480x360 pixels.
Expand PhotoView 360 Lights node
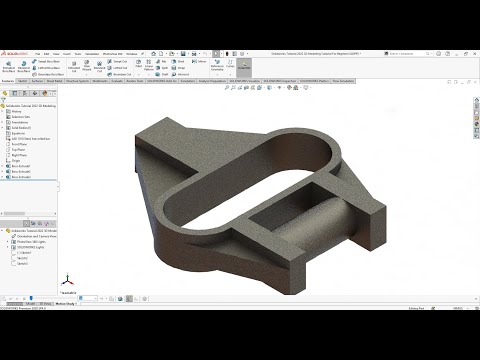tap(8, 242)
